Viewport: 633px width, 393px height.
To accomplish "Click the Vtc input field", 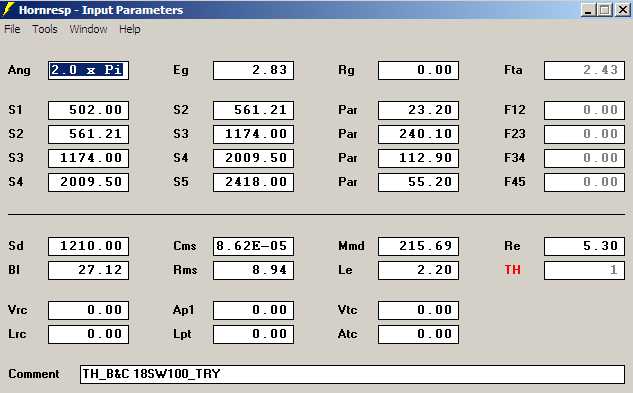I will pos(418,310).
